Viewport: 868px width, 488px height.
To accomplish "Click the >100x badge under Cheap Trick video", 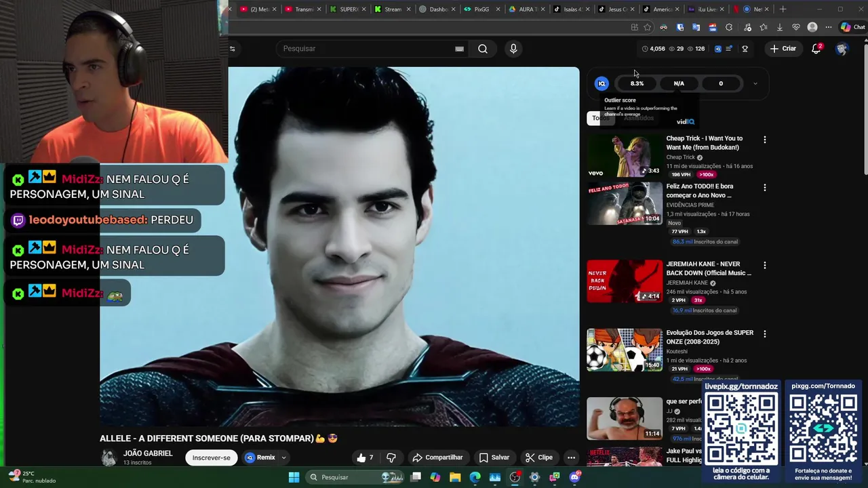I will coord(707,175).
